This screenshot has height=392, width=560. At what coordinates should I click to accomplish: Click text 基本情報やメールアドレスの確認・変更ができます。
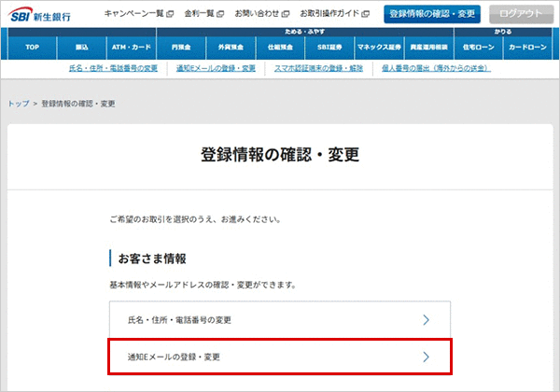click(203, 285)
